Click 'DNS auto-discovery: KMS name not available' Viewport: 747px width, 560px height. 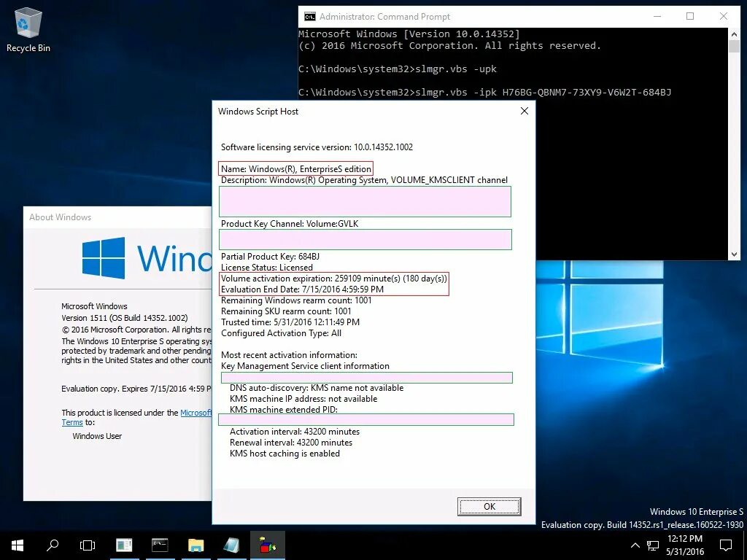pyautogui.click(x=317, y=388)
